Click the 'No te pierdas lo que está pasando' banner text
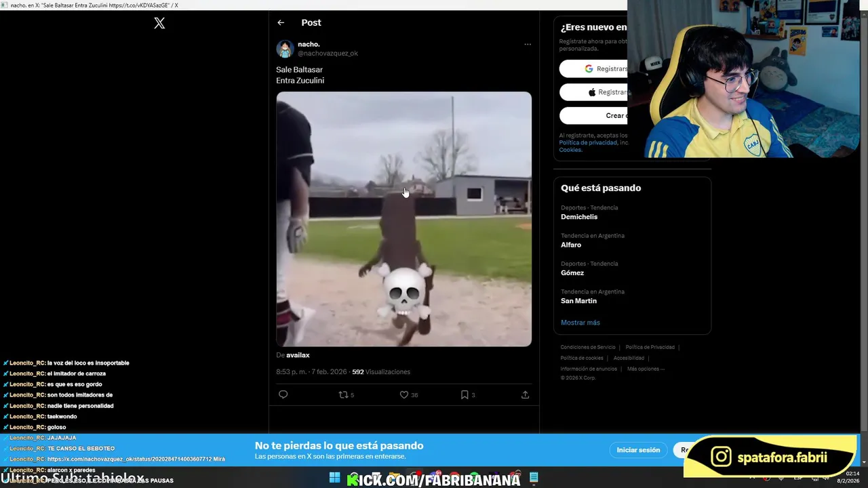The width and height of the screenshot is (868, 488). tap(339, 445)
